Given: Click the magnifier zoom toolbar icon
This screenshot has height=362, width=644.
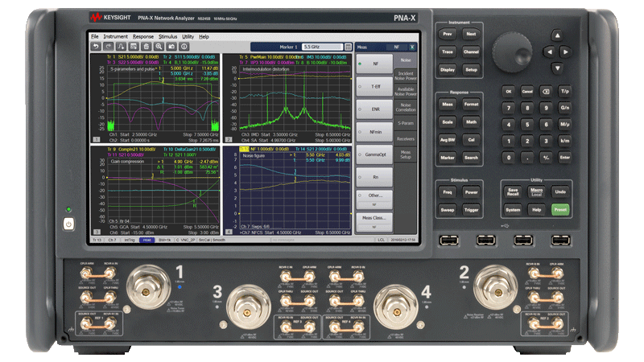Looking at the screenshot, I should point(159,47).
